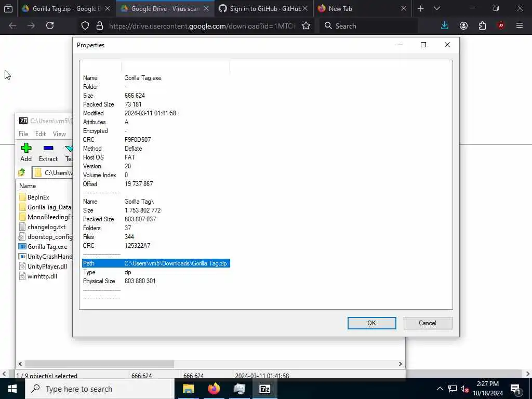Click the browser forward arrow
The image size is (532, 399).
pyautogui.click(x=31, y=26)
